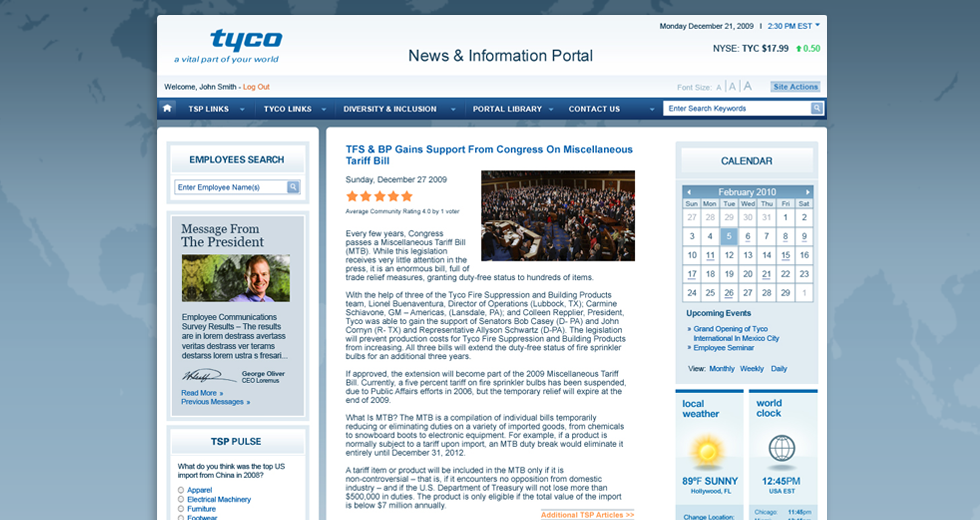Select February 6 on the calendar
The image size is (980, 520).
pyautogui.click(x=748, y=236)
